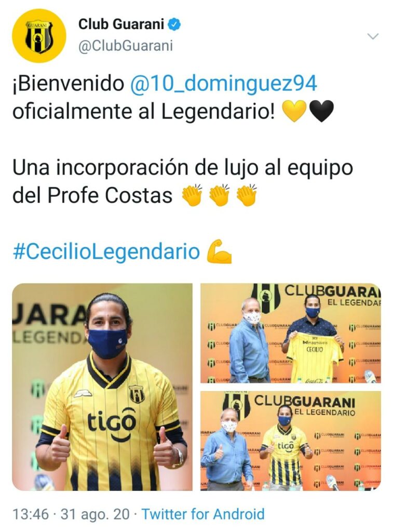Open Twitter for Android source link

[x=203, y=514]
